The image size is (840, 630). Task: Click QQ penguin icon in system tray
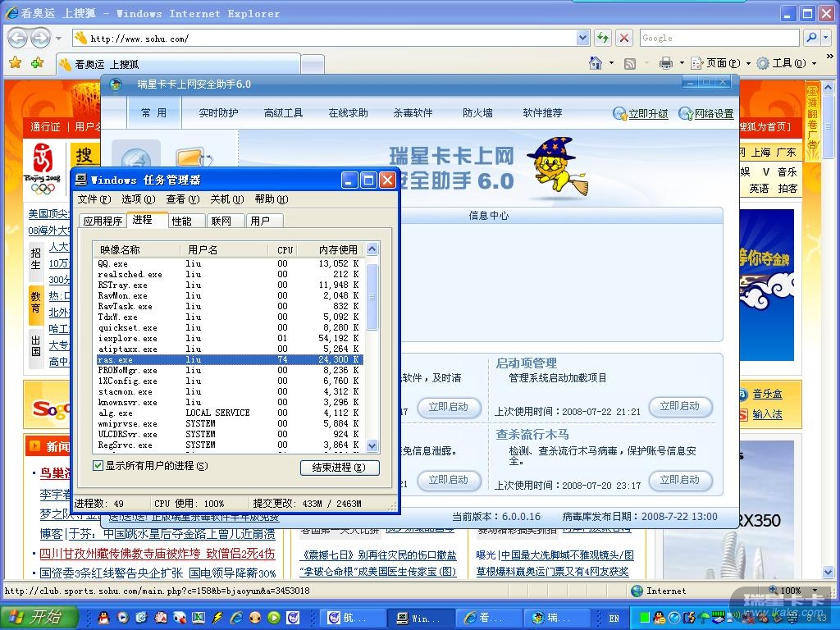click(x=660, y=618)
